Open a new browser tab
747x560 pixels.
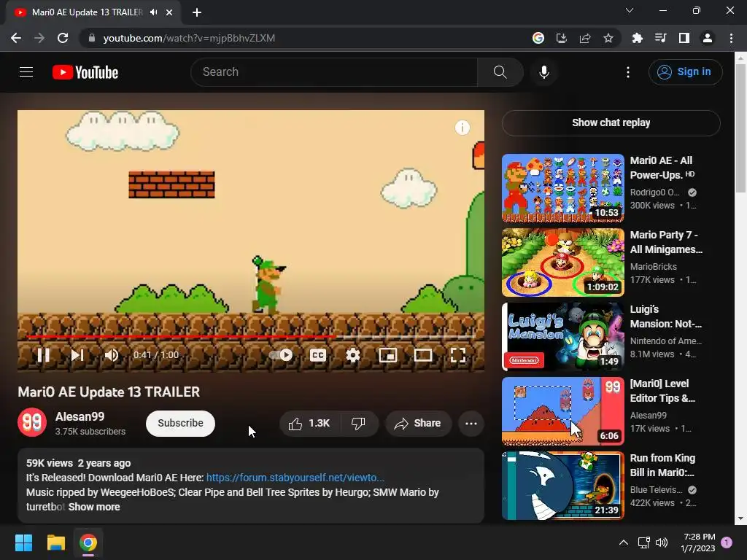tap(197, 12)
